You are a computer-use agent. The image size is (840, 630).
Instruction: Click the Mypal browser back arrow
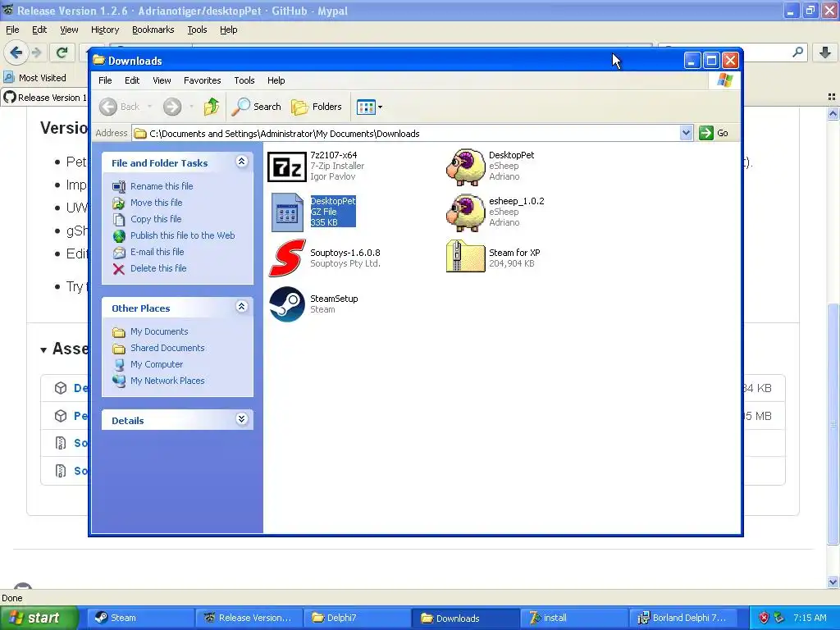pyautogui.click(x=16, y=52)
